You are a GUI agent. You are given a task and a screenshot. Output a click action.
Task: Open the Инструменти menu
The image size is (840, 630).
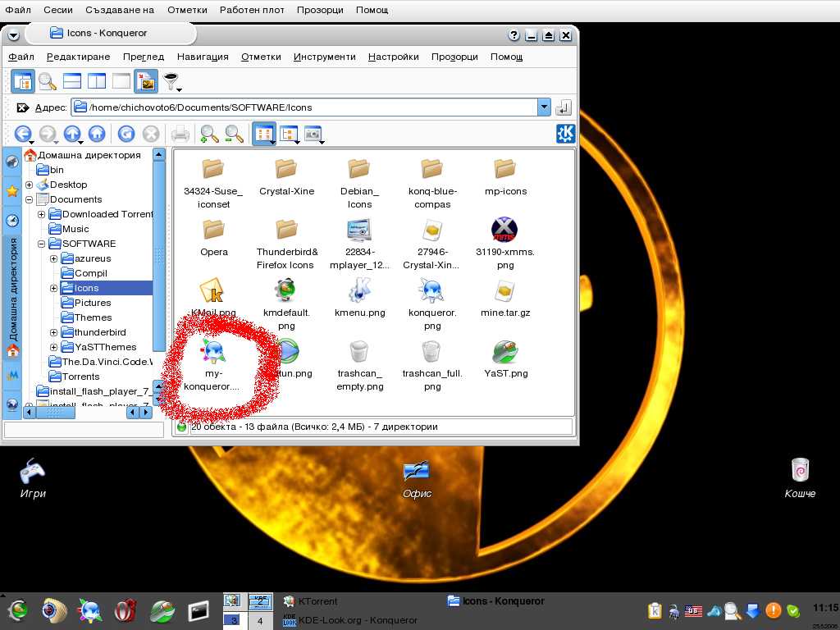tap(324, 57)
